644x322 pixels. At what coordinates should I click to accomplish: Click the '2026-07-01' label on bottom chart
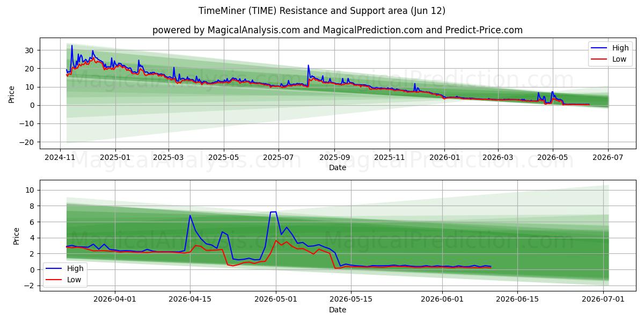(x=603, y=301)
